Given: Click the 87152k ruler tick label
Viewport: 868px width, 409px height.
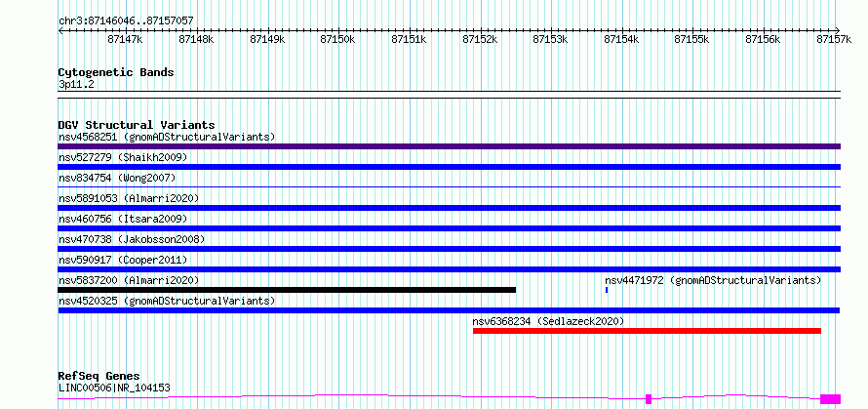Looking at the screenshot, I should point(480,39).
